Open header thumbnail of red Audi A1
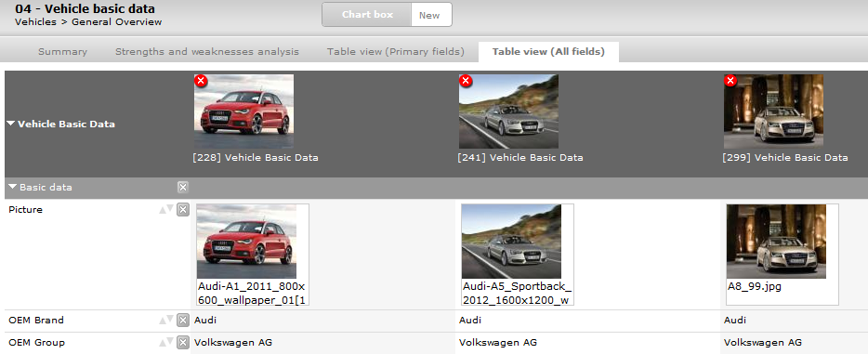Image resolution: width=868 pixels, height=354 pixels. 243,111
